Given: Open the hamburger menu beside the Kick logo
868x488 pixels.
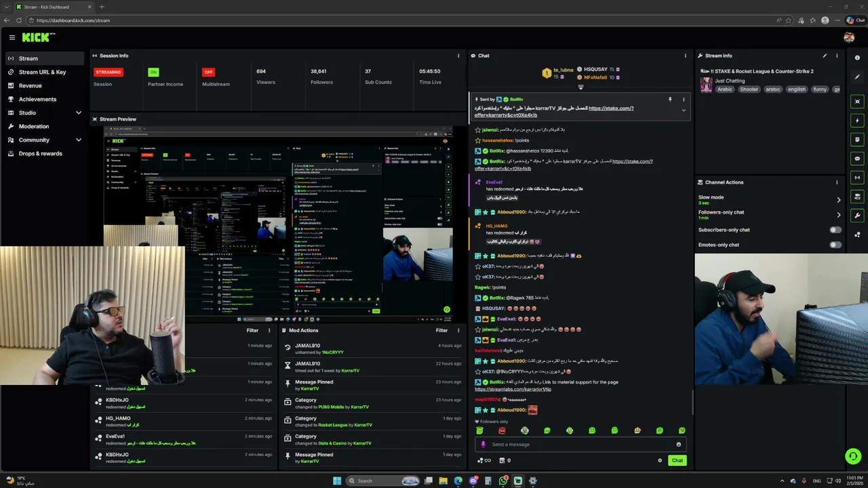Looking at the screenshot, I should [x=12, y=38].
